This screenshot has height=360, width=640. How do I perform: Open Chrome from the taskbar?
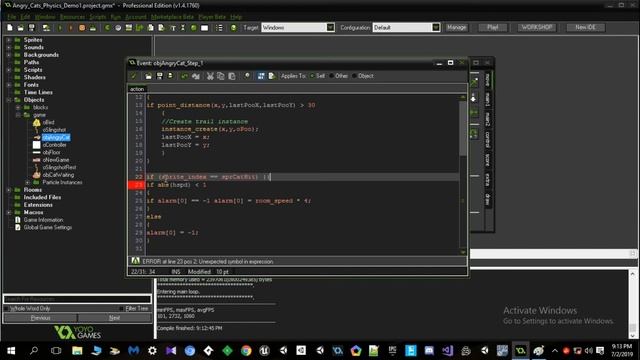click(246, 351)
